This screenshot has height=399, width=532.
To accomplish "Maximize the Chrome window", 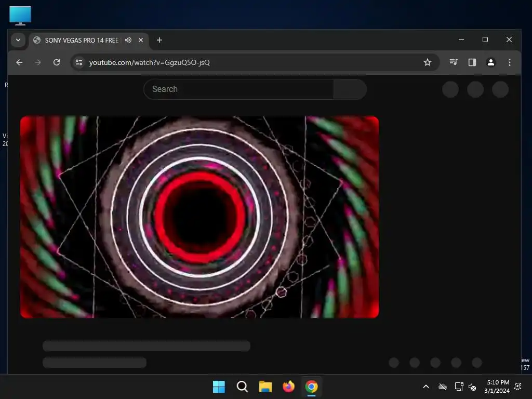I will coord(485,39).
